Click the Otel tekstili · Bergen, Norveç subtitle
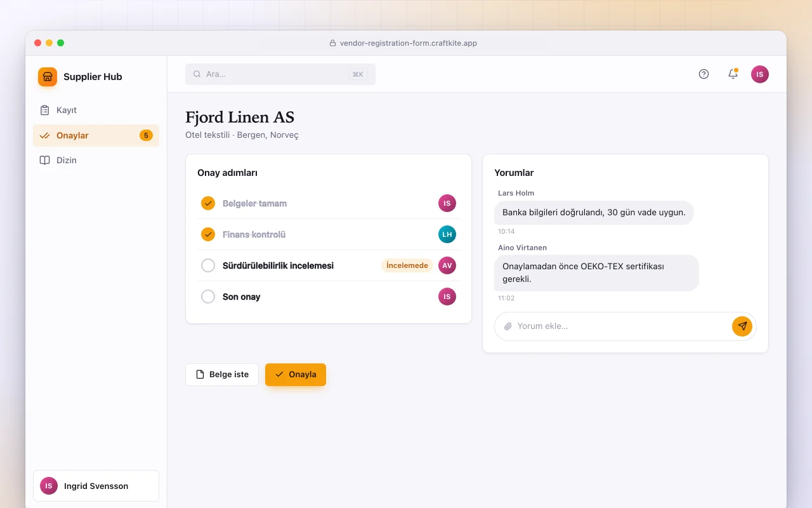Image resolution: width=812 pixels, height=508 pixels. coord(242,135)
